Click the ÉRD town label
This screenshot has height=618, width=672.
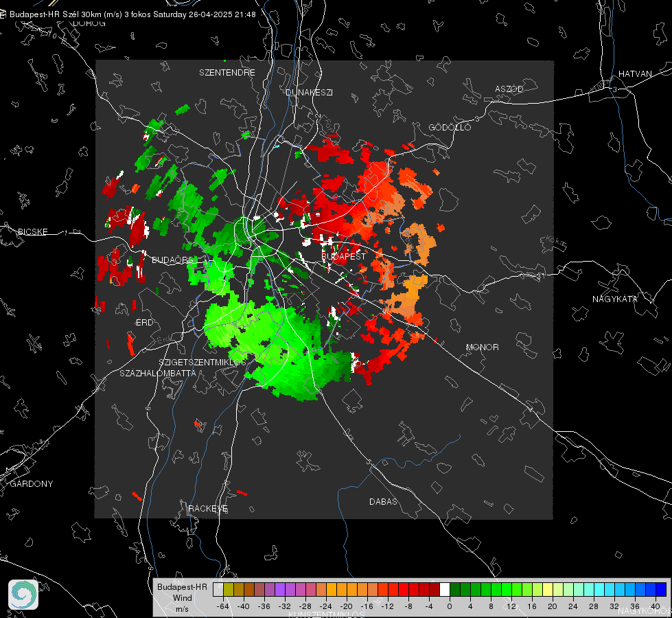[144, 322]
